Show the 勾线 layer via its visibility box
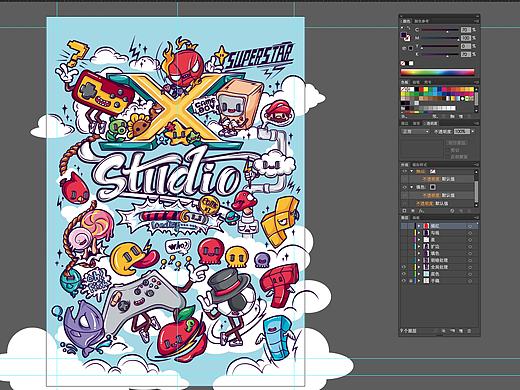520x390 pixels. [403, 233]
